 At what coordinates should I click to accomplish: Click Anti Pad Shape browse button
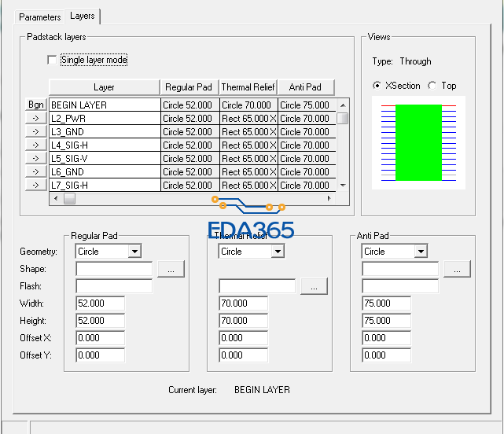457,269
